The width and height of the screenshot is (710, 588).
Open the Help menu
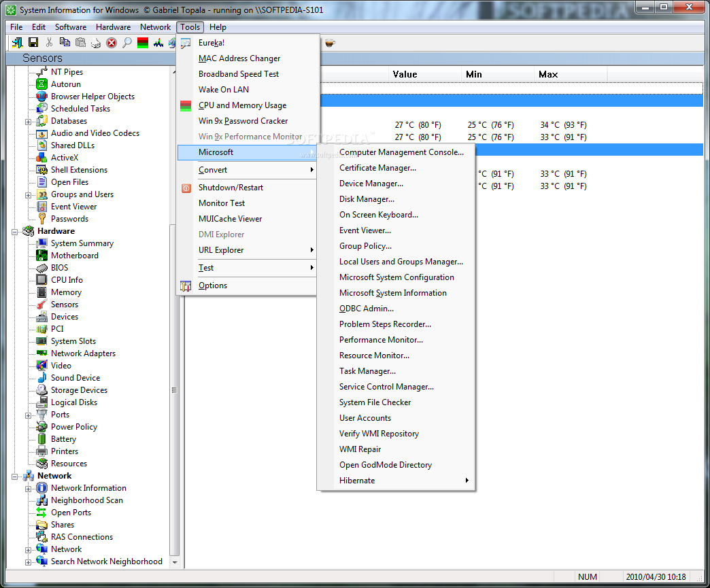[218, 27]
